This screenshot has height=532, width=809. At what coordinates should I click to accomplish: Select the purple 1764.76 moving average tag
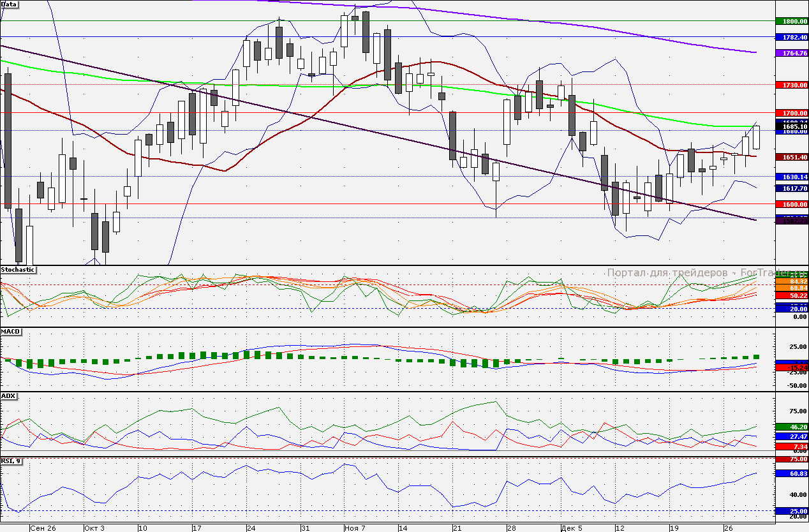click(x=791, y=53)
